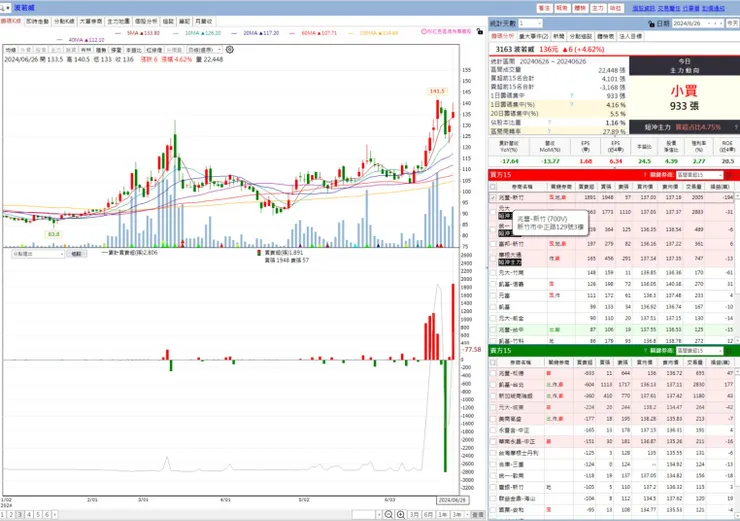This screenshot has width=740, height=521.
Task: Open the 新聞 tab
Action: pyautogui.click(x=558, y=36)
